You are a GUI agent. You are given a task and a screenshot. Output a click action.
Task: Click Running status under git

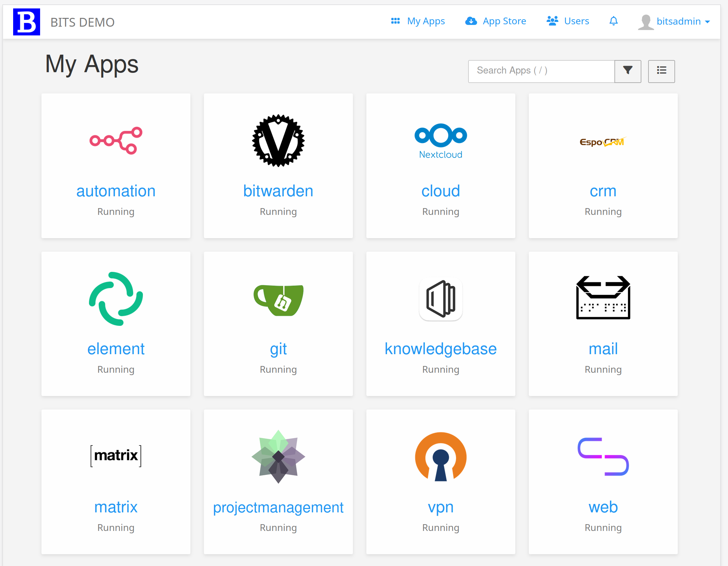point(278,369)
